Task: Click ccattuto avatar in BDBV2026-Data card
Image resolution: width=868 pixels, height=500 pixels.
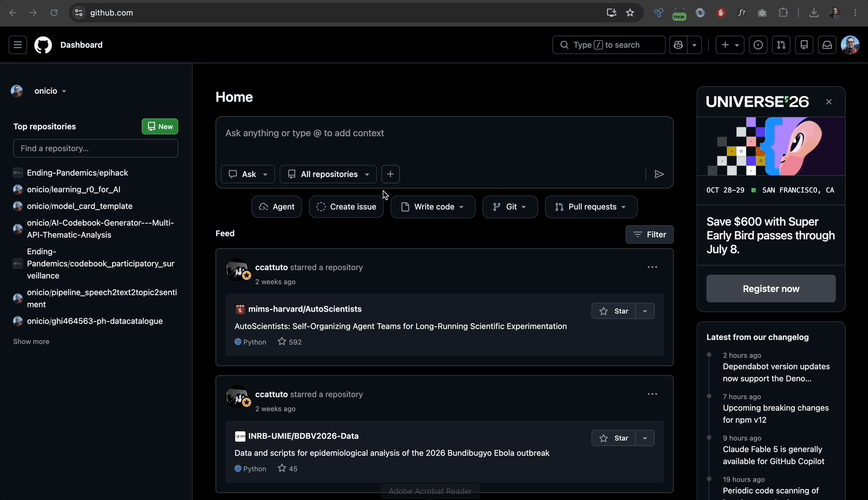Action: point(237,397)
